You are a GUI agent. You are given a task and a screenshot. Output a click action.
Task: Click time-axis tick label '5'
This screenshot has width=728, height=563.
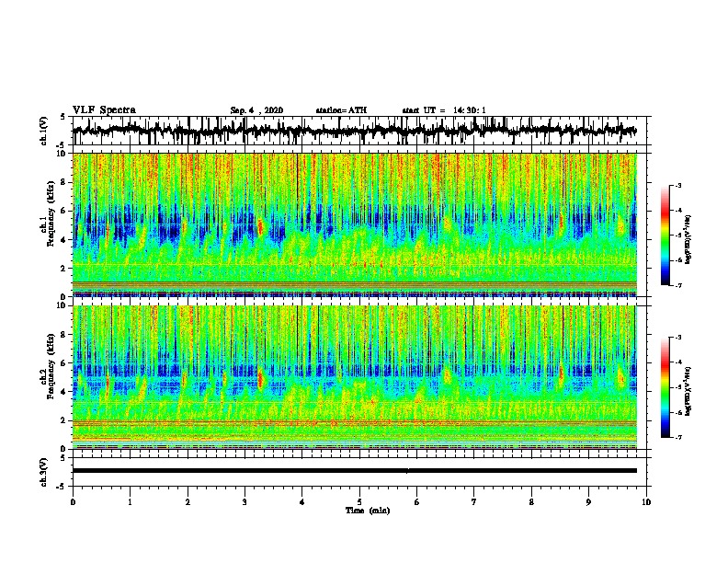(x=359, y=502)
